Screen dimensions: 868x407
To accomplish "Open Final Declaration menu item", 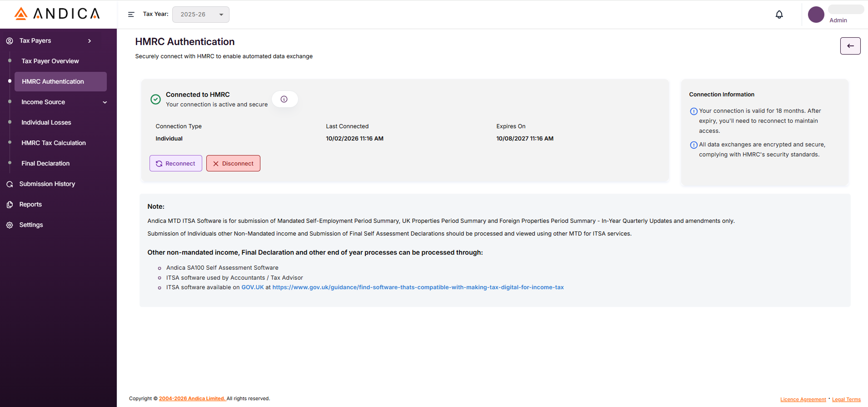I will coord(45,163).
